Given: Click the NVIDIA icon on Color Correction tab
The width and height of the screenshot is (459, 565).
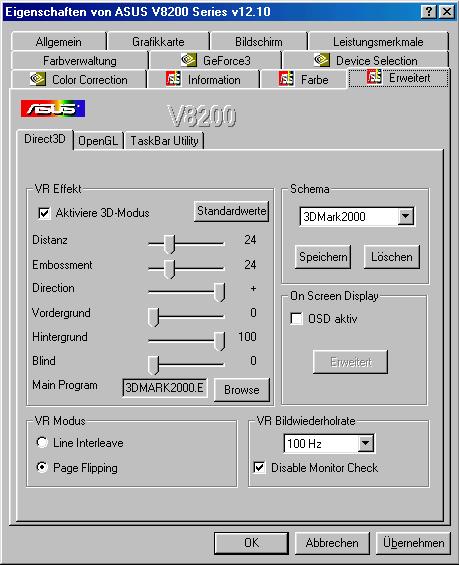Looking at the screenshot, I should pos(38,79).
